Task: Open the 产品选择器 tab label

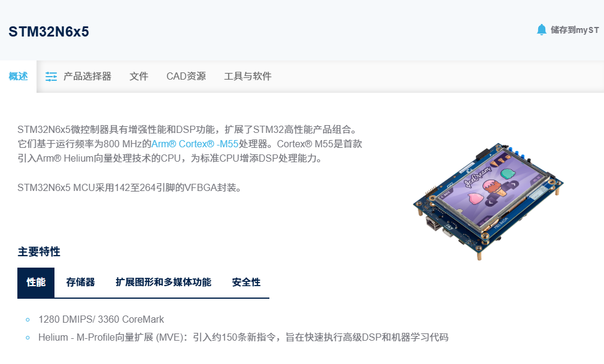Action: 87,76
